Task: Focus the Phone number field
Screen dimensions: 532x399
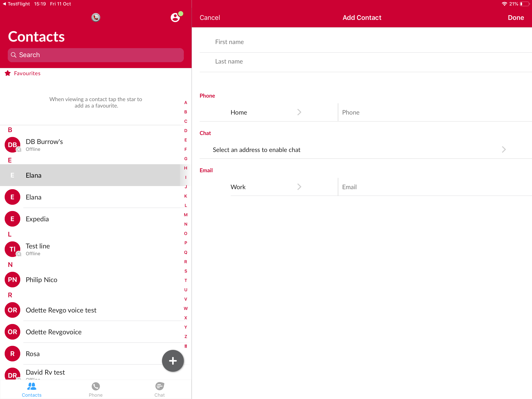Action: tap(435, 112)
